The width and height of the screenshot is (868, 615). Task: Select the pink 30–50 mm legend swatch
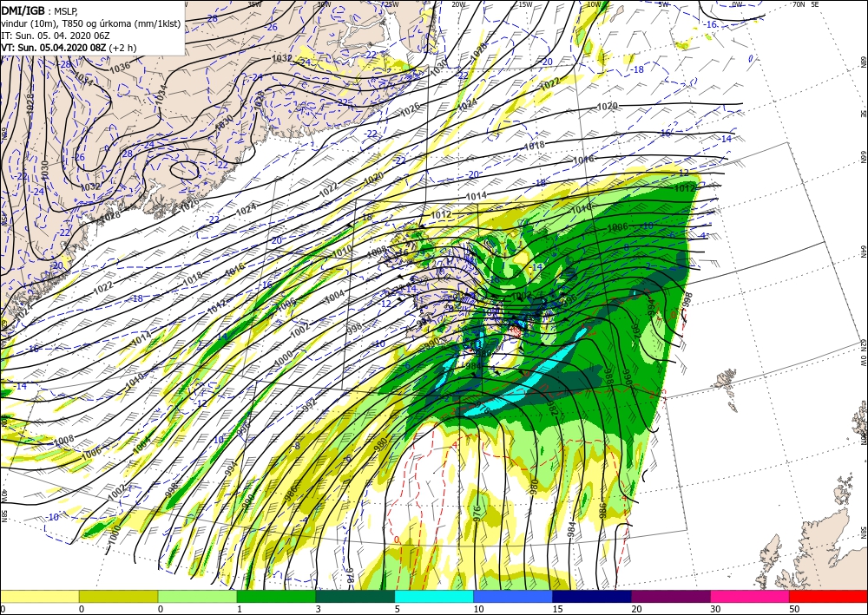coord(750,596)
